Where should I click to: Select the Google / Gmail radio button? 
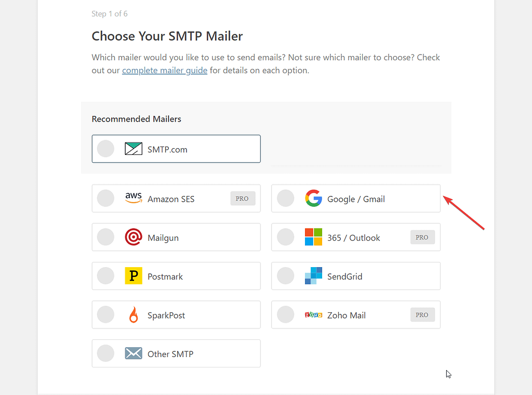coord(285,198)
